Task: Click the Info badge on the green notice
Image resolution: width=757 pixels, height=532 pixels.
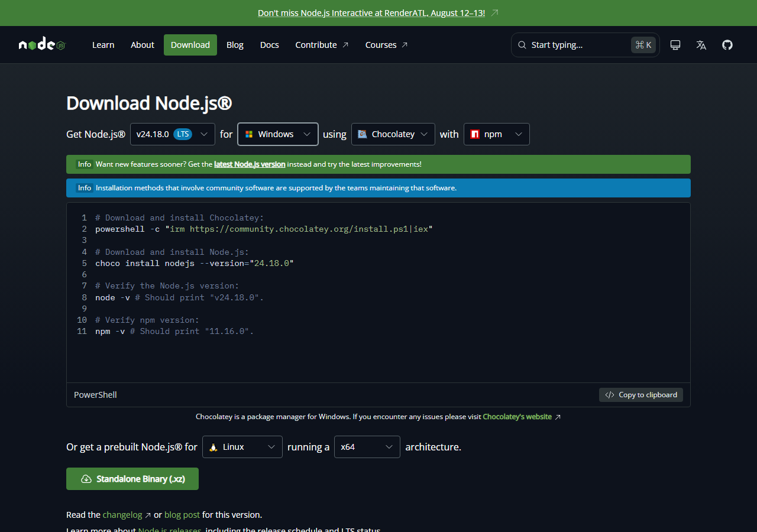Action: [x=85, y=164]
